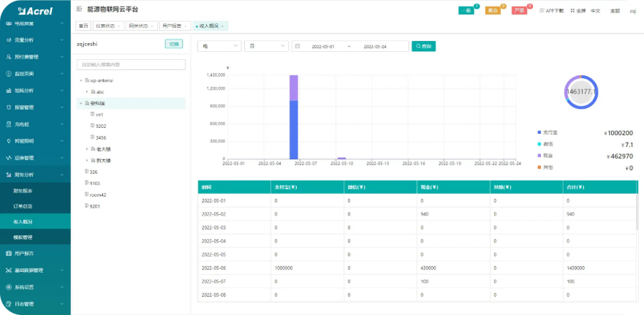Click the building icon beside up-ankerui
This screenshot has width=644, height=315.
pos(87,80)
